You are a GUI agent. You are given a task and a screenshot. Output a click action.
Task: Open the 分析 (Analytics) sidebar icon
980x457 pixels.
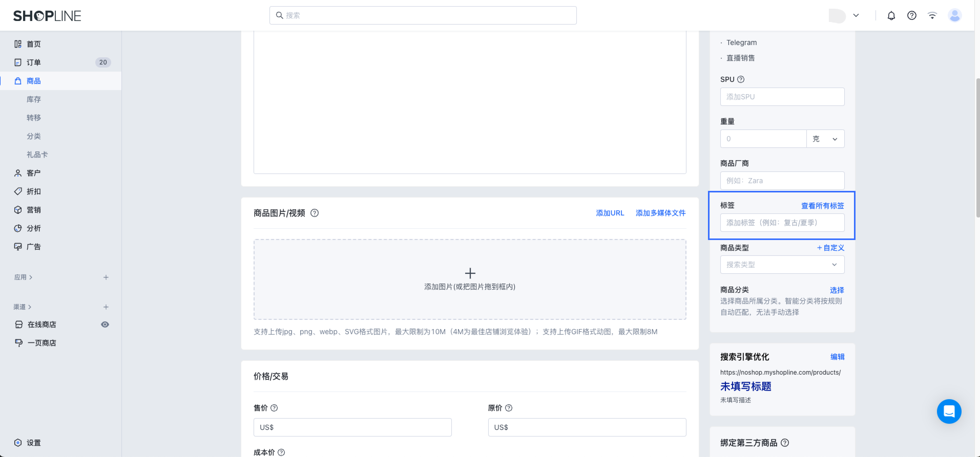pyautogui.click(x=18, y=228)
